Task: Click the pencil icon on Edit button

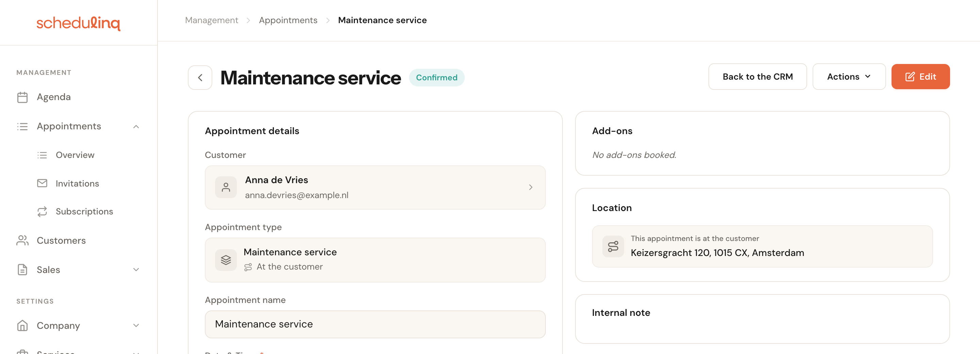Action: [910, 77]
